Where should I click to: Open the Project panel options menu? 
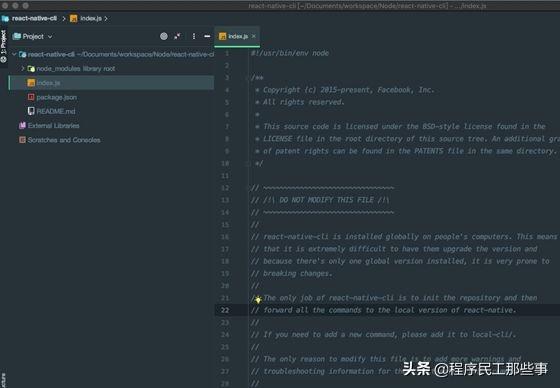pos(194,36)
